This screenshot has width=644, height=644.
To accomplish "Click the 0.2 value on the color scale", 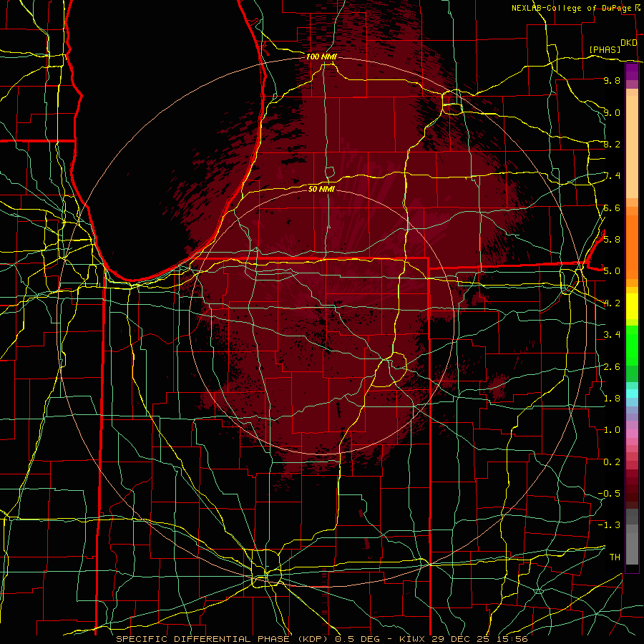I will (612, 462).
